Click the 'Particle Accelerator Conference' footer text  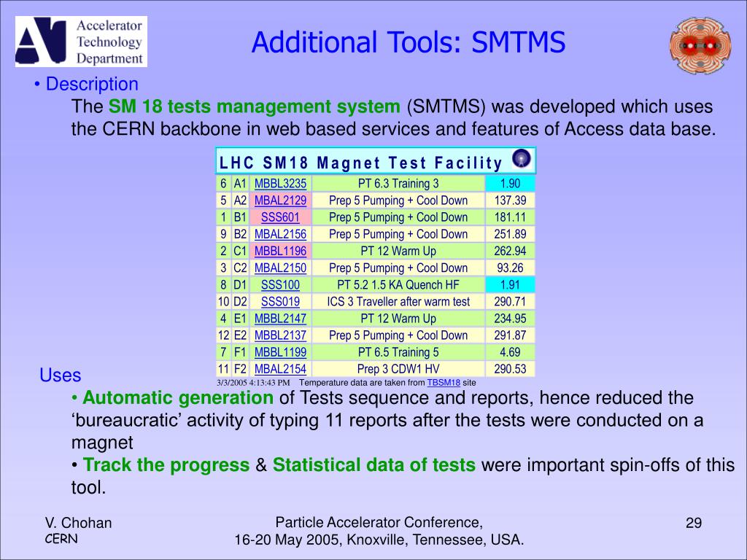tap(379, 522)
